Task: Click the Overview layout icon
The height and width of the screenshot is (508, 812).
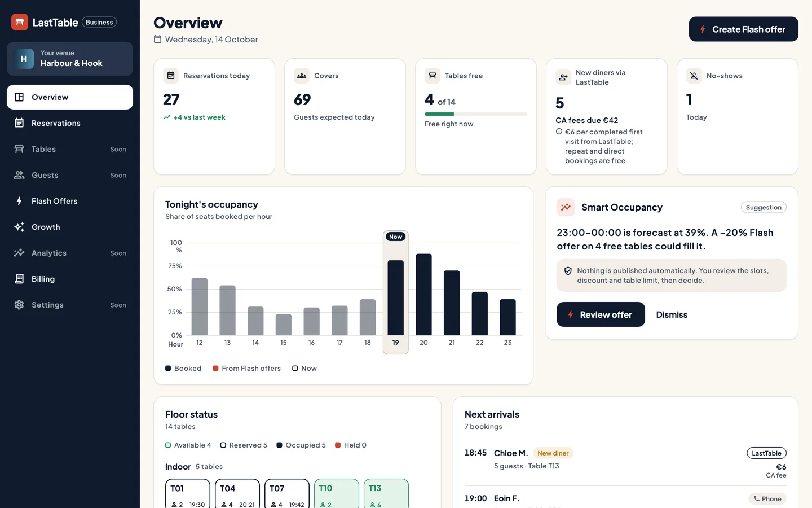Action: tap(19, 97)
